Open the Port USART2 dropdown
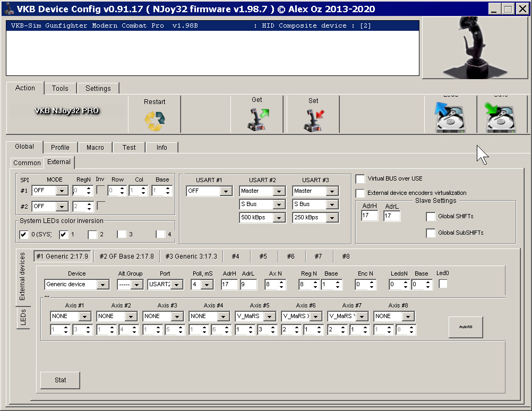 tap(176, 285)
